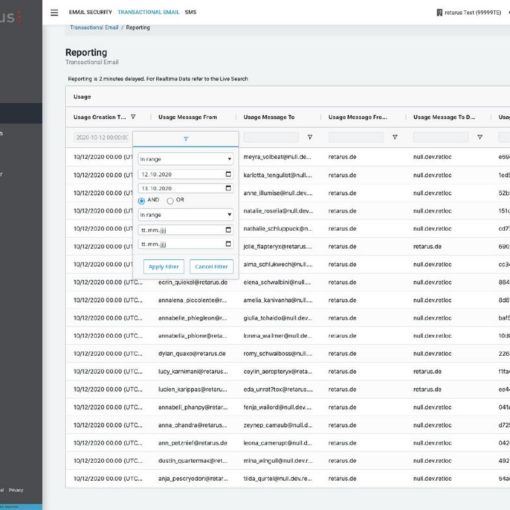Switch to the EMAIL SECURITY tab
510x510 pixels.
[x=90, y=12]
